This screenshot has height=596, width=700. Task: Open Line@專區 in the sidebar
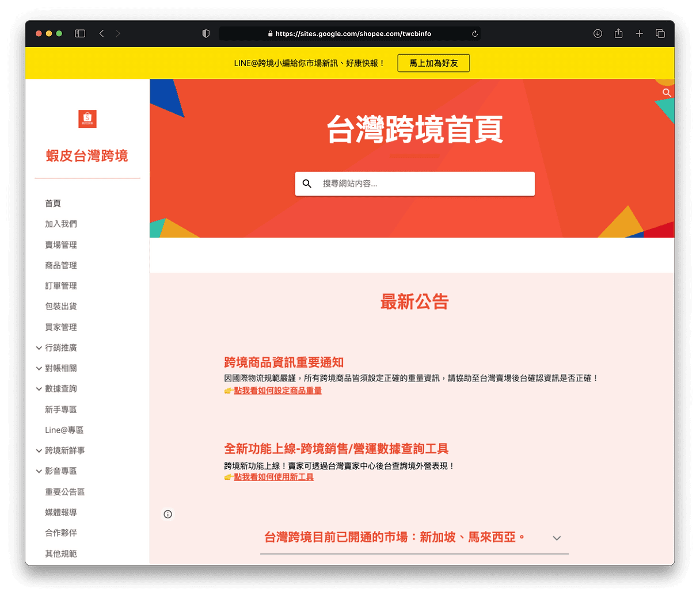click(x=64, y=430)
